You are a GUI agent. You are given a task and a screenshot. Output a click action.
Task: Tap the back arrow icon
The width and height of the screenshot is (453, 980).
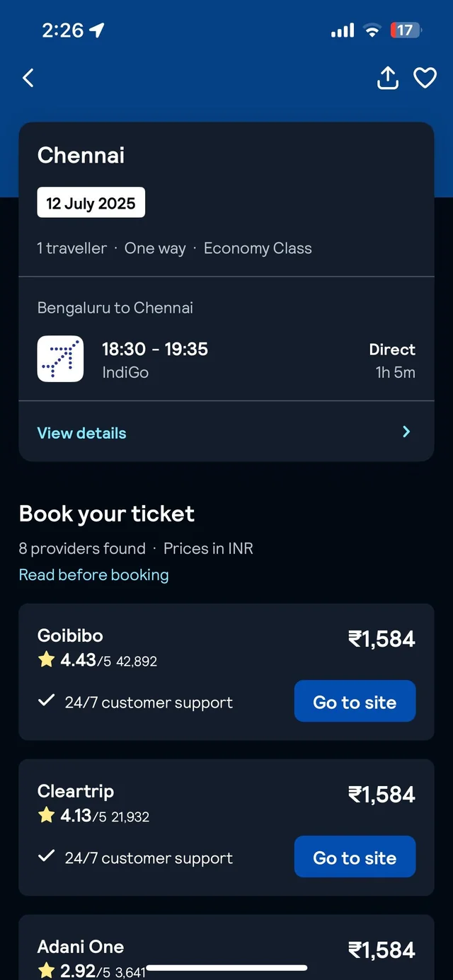(28, 78)
